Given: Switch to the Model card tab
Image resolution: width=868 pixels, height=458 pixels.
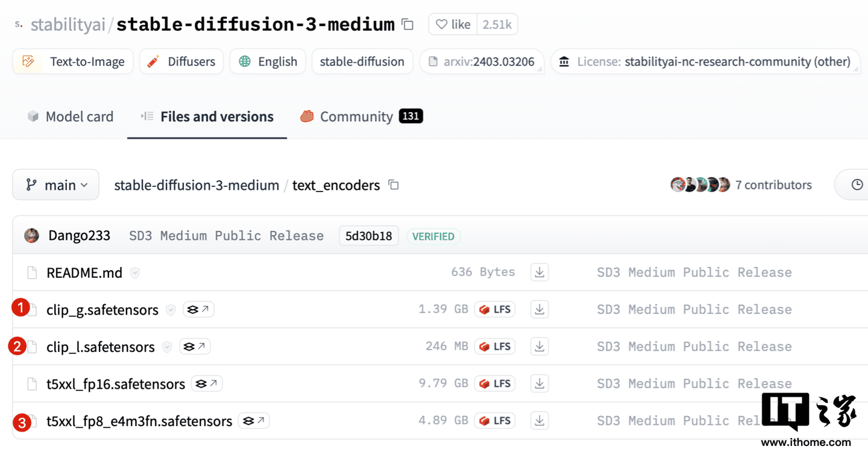Looking at the screenshot, I should (x=71, y=117).
